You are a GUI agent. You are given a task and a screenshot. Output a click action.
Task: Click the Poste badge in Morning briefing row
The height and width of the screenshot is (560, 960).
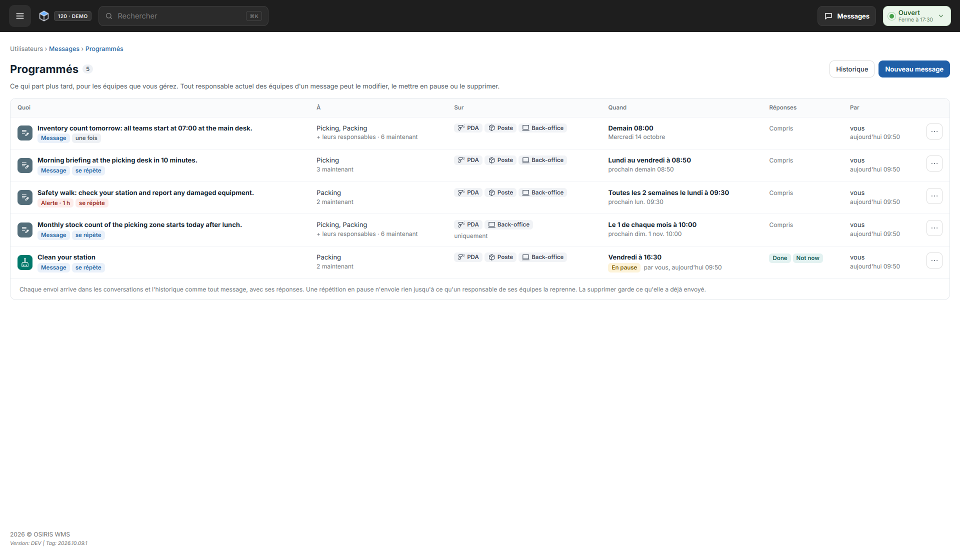500,160
